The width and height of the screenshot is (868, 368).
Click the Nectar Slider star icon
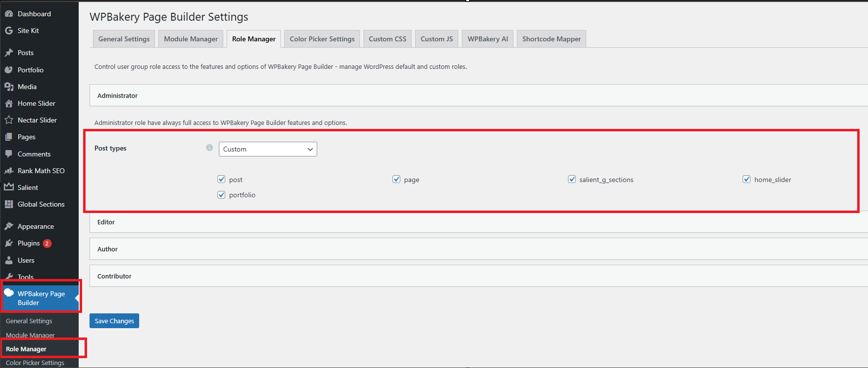(x=9, y=120)
